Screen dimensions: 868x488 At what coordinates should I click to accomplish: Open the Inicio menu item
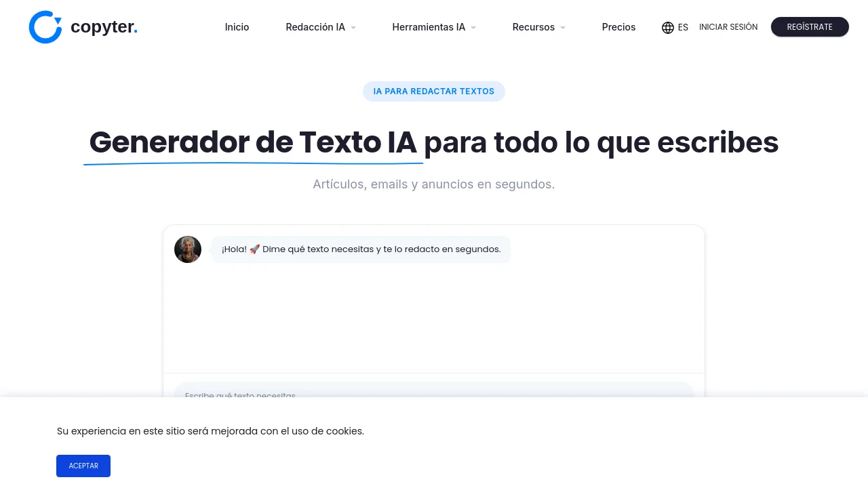[x=237, y=27]
